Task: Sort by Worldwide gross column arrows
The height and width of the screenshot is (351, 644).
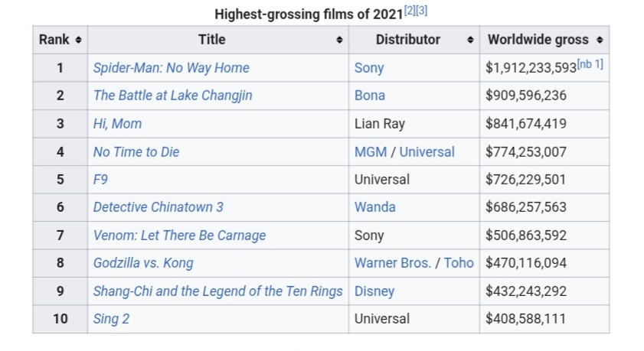Action: click(600, 40)
